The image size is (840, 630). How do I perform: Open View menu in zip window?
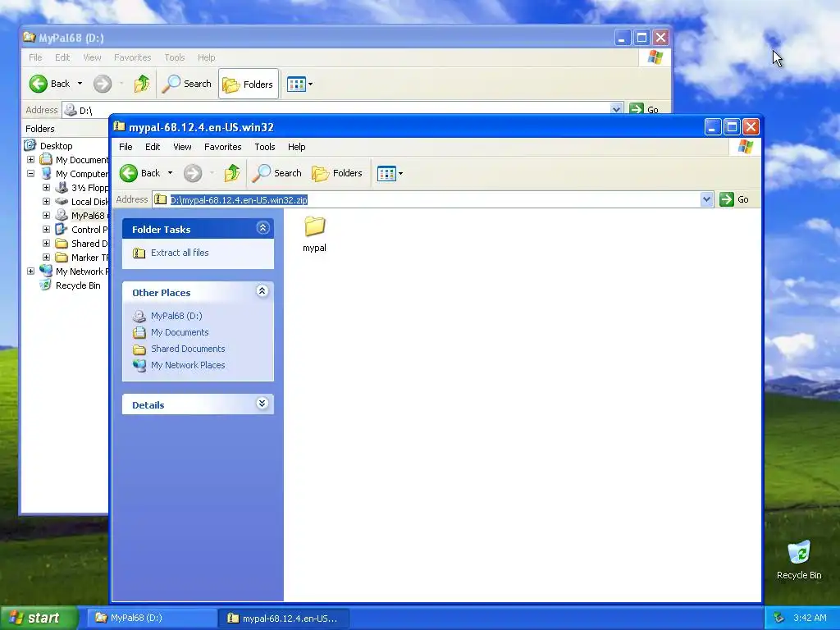tap(182, 147)
